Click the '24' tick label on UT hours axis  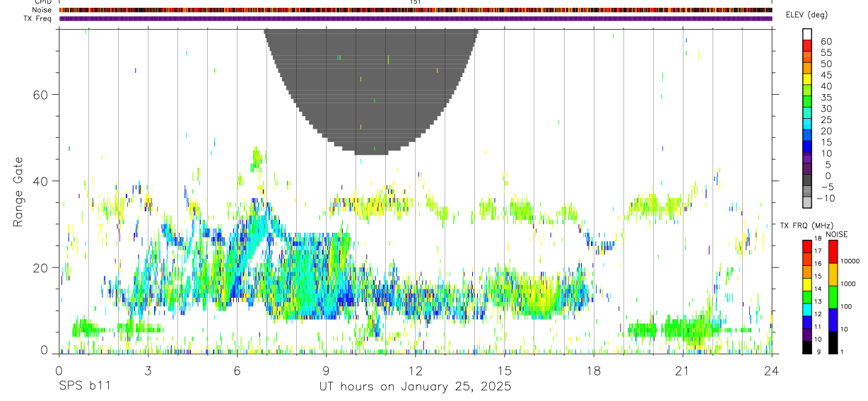point(771,371)
